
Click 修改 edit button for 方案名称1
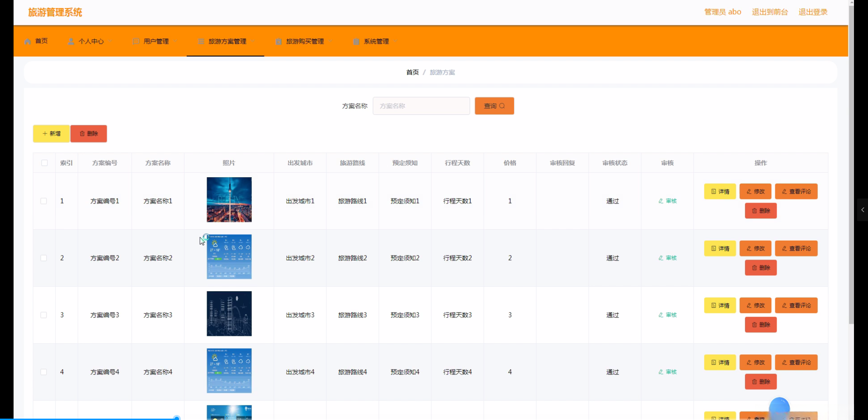pyautogui.click(x=755, y=192)
